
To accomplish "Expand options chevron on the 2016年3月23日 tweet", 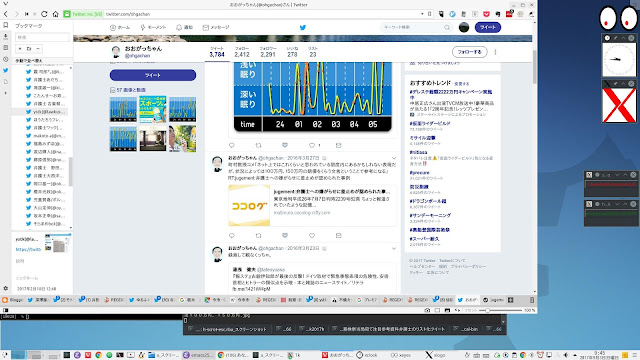I will [x=394, y=248].
